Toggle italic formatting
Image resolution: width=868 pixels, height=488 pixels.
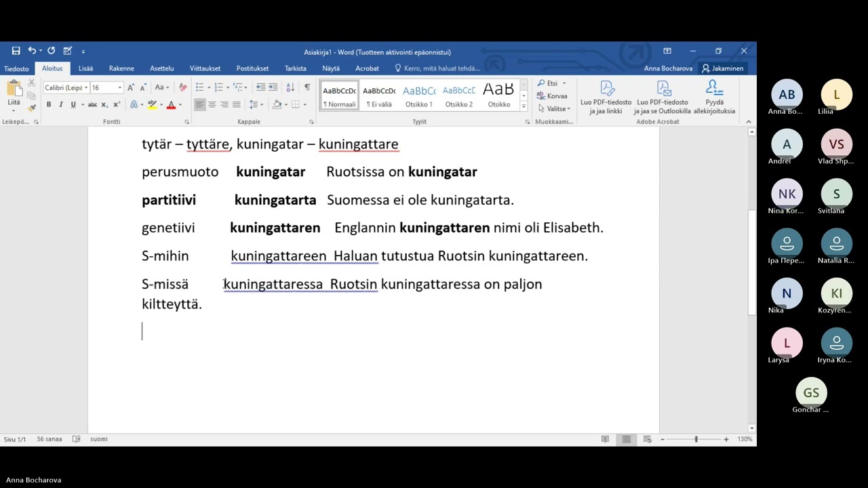(x=60, y=104)
